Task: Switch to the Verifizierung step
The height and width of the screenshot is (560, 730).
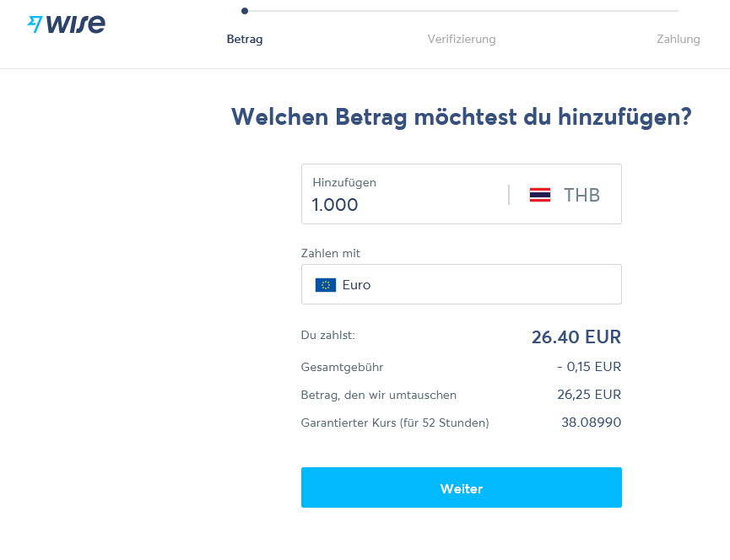Action: pyautogui.click(x=462, y=39)
